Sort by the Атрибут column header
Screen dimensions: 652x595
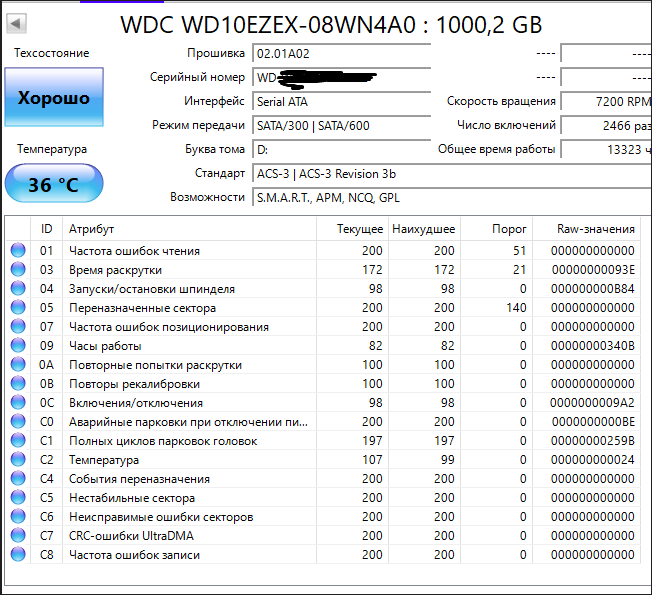pos(190,229)
